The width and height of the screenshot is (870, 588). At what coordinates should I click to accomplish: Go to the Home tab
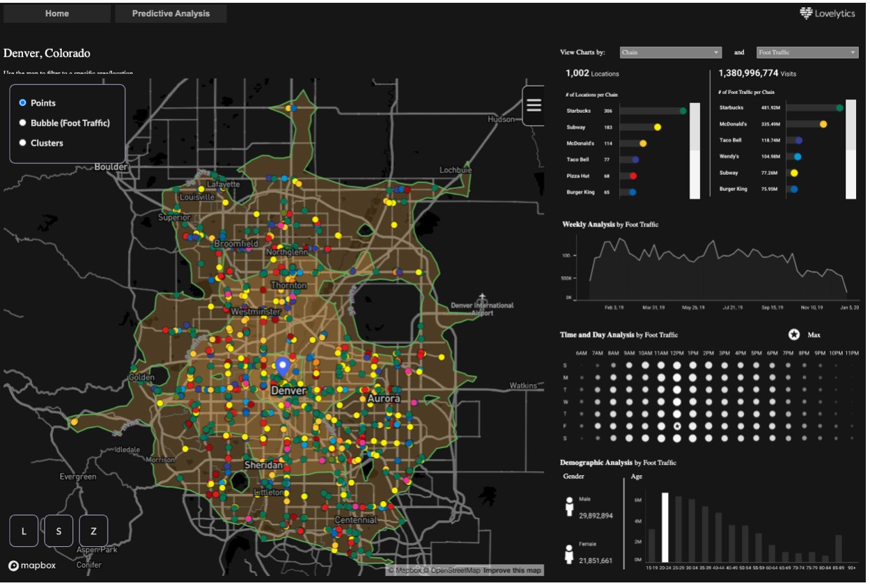tap(57, 13)
